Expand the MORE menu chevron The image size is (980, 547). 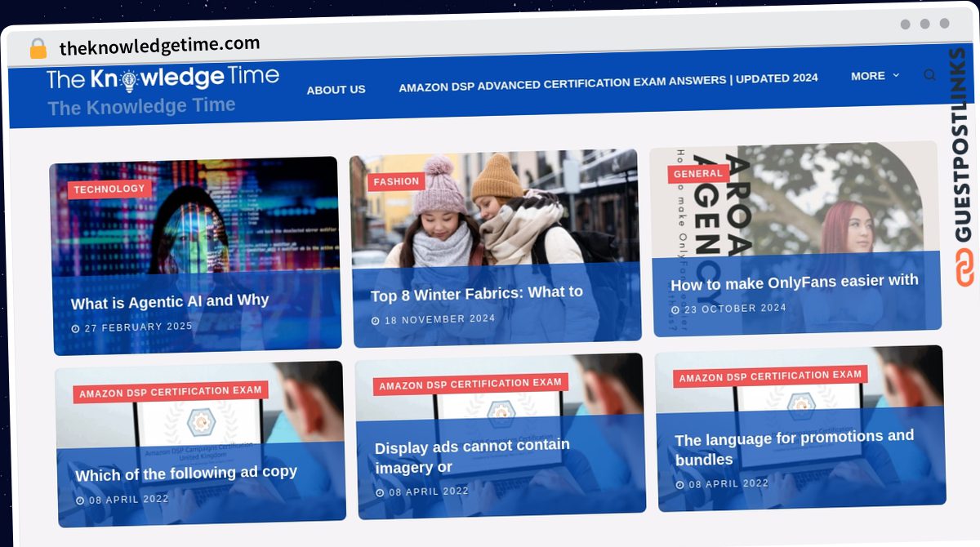tap(896, 75)
